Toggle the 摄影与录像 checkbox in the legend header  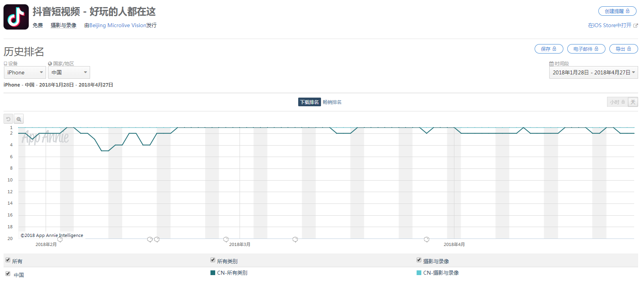point(419,260)
